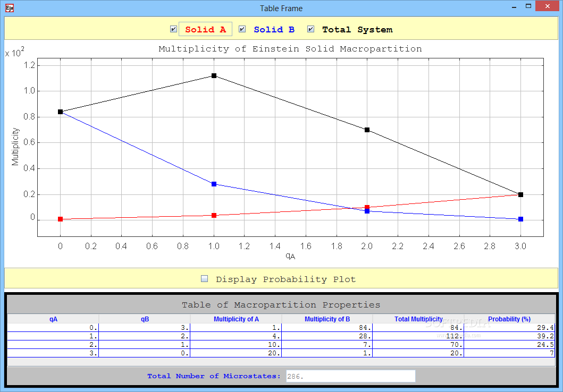Select the probability cell 29.4
The height and width of the screenshot is (392, 563).
[x=509, y=327]
